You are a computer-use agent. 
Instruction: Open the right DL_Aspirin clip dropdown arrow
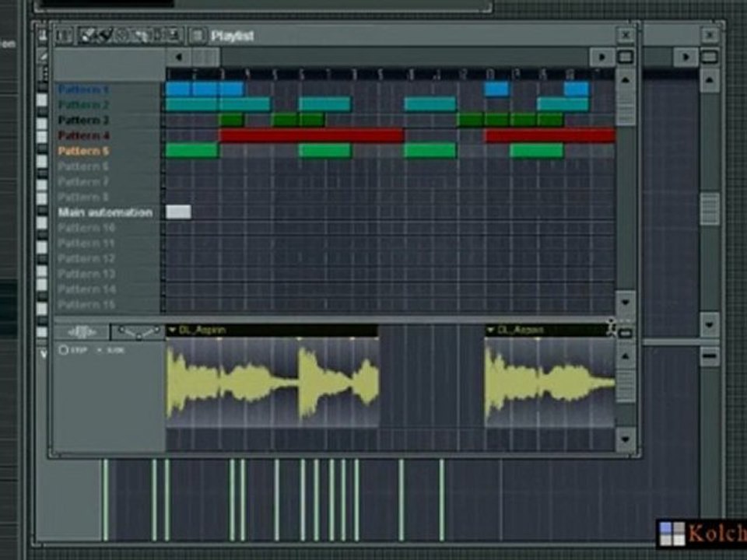point(490,330)
